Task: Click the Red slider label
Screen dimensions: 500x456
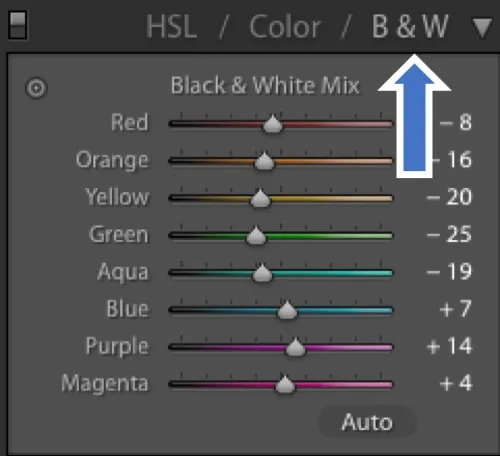Action: click(x=130, y=122)
